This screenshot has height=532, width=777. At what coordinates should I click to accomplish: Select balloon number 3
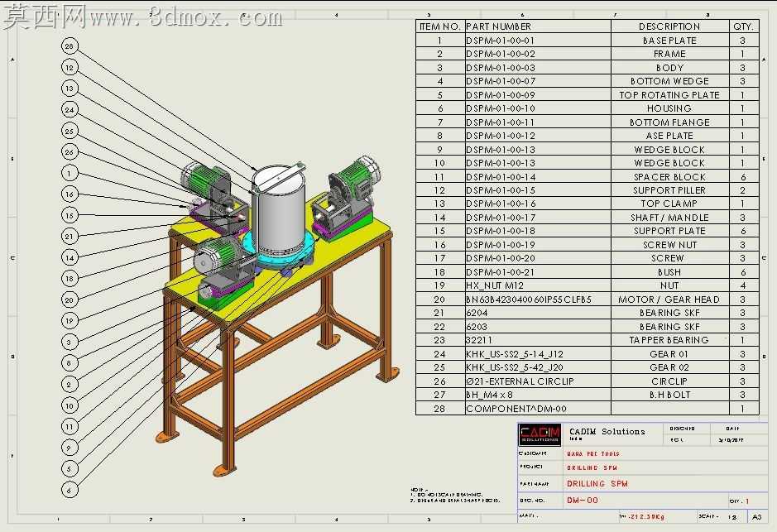pos(70,342)
